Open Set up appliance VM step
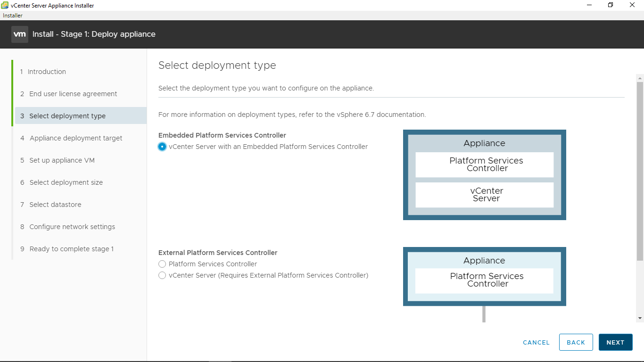 [62, 160]
